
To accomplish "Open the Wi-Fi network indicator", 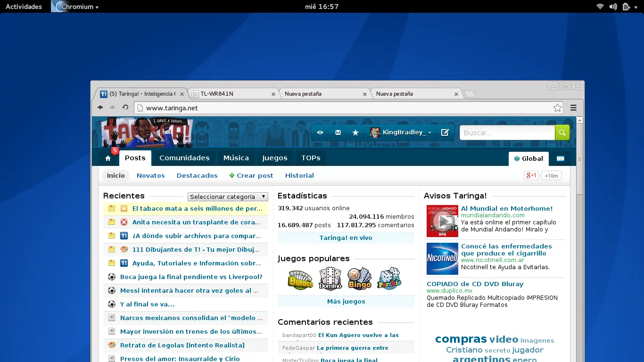I will coord(600,7).
